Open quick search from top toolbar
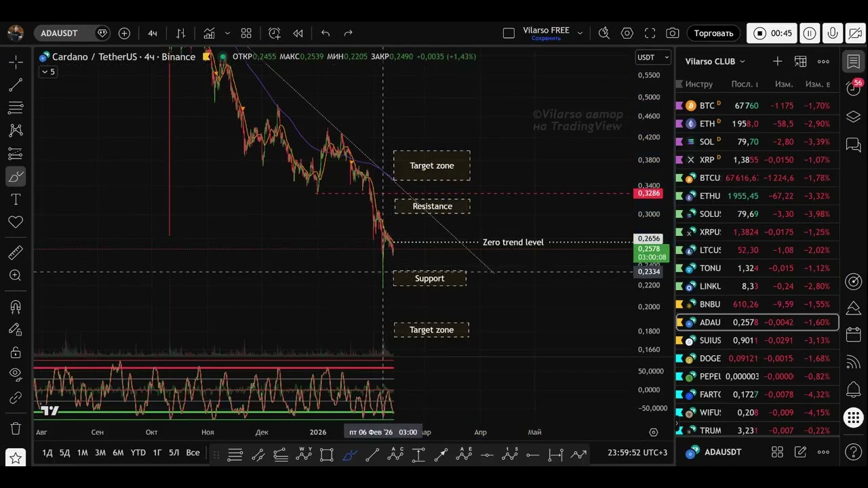 point(604,33)
